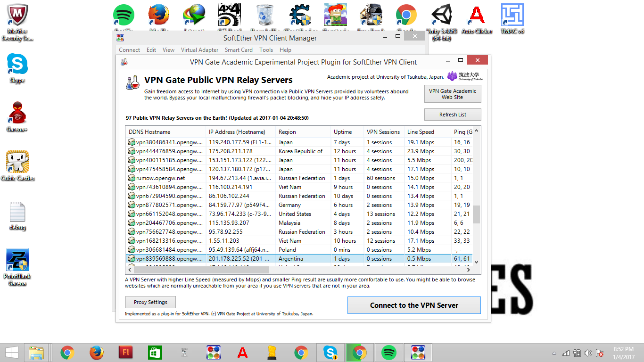The image size is (644, 362).
Task: Open Proxy Settings
Action: [x=150, y=302]
